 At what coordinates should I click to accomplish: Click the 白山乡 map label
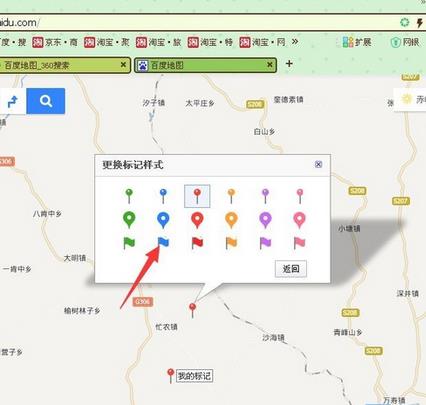(x=264, y=132)
